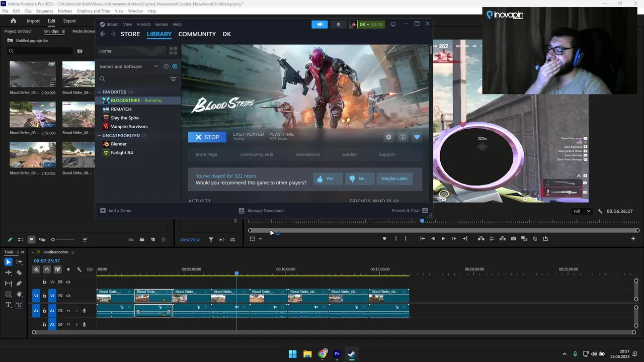The image size is (644, 362).
Task: Enable voice-over record on A1
Action: click(x=84, y=311)
